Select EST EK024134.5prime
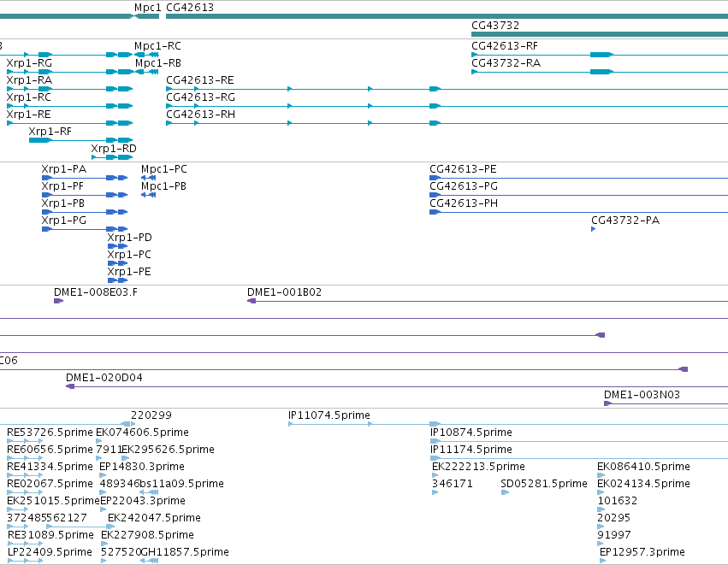The image size is (728, 565). (x=643, y=485)
